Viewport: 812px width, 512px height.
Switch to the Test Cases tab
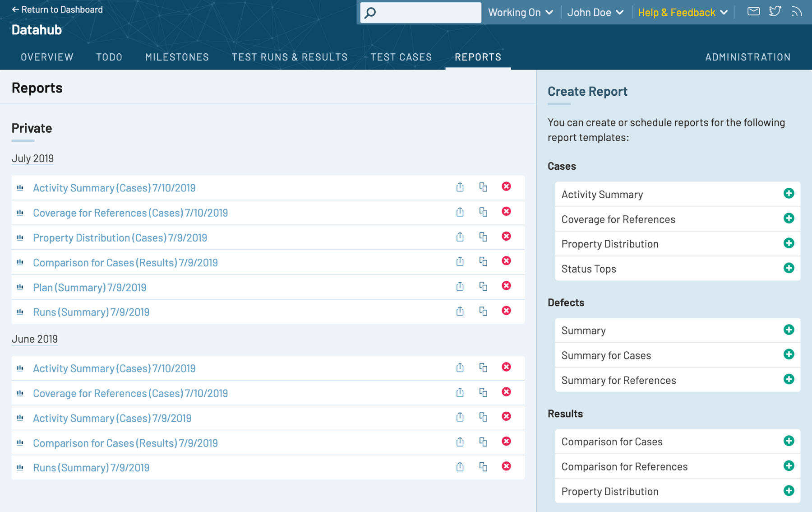pos(401,57)
